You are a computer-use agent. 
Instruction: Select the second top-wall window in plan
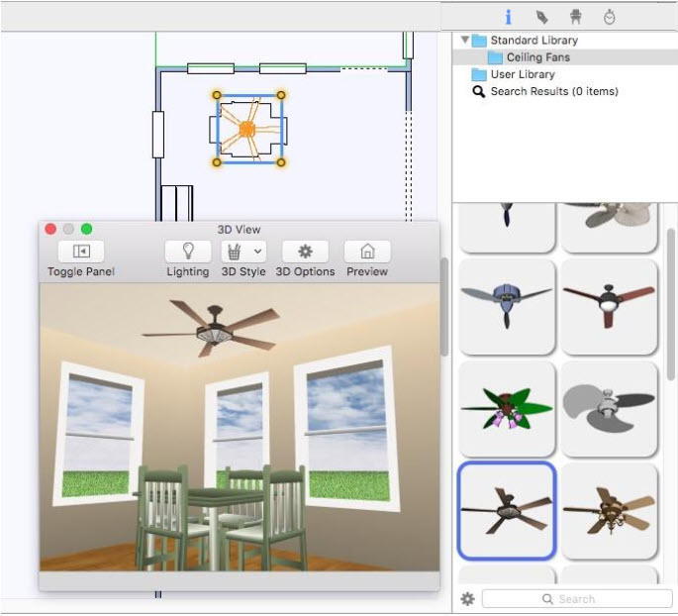[283, 68]
